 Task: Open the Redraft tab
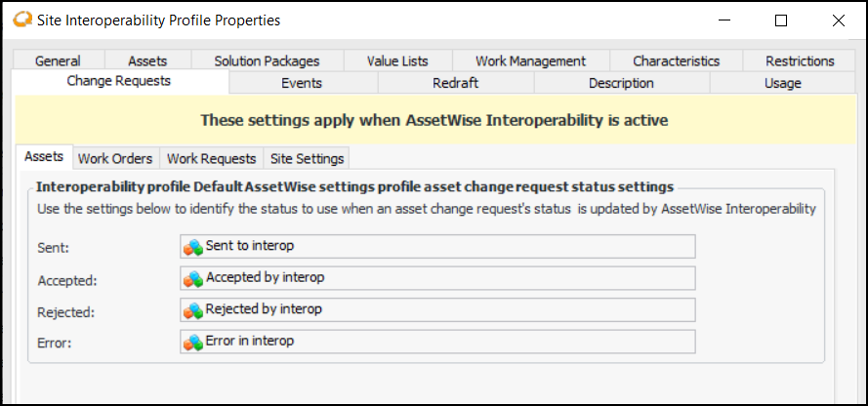tap(455, 83)
